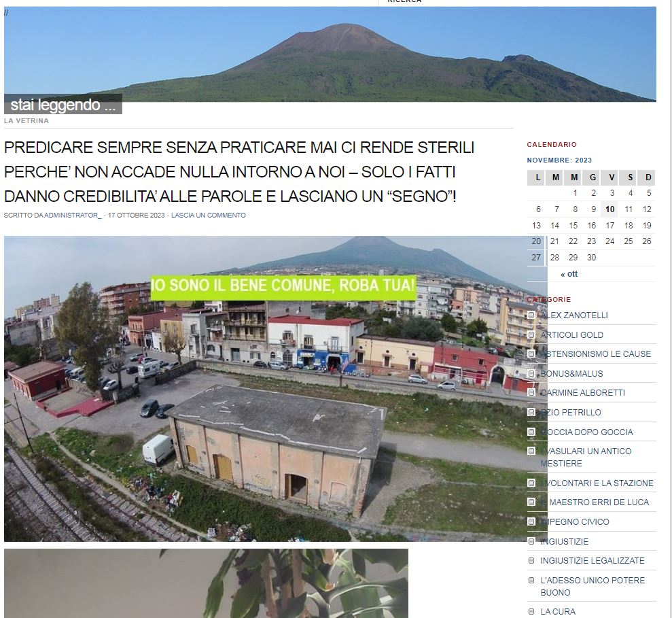Open the article title Predicare Sempre Senza Praticare
The height and width of the screenshot is (618, 672).
[x=239, y=172]
